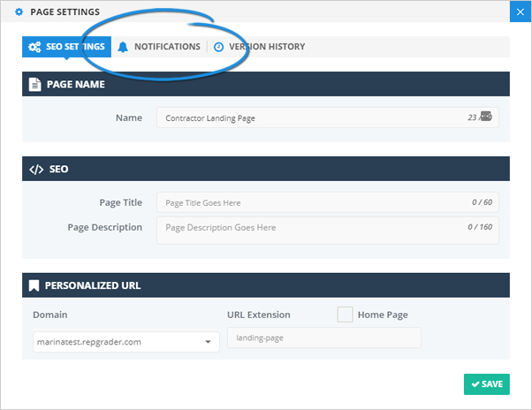Close the Page Settings dialog
Viewport: 532px width, 410px height.
tap(520, 12)
